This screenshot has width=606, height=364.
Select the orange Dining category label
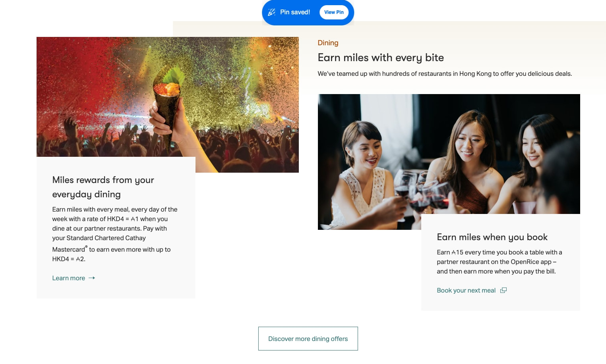coord(328,43)
